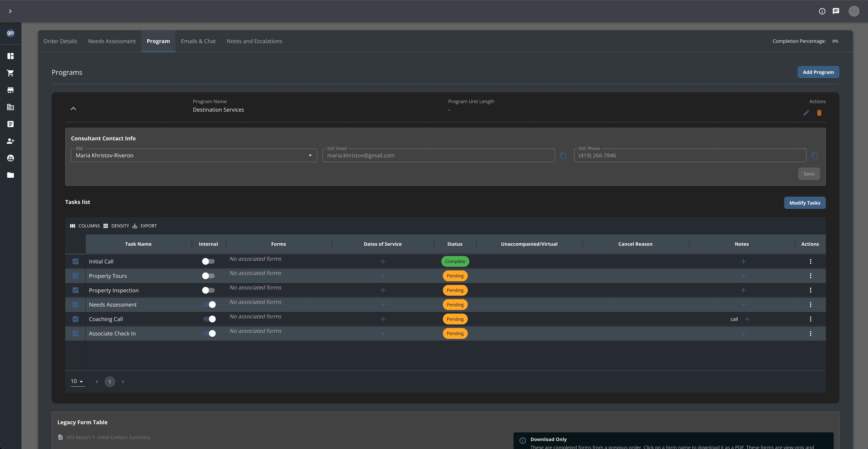The width and height of the screenshot is (868, 449).
Task: Delete Destination Services program with trash icon
Action: pos(819,113)
